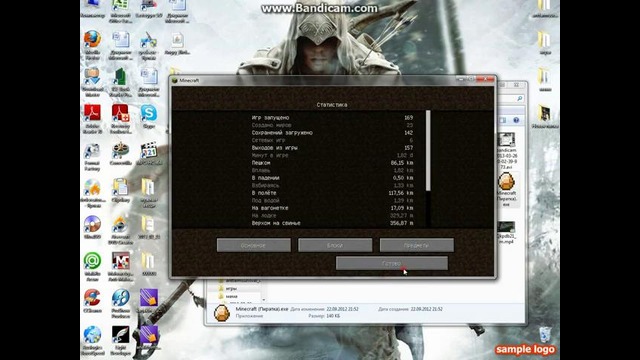This screenshot has width=640, height=360.
Task: Select the мама folder in Explorer tree
Action: (231, 296)
